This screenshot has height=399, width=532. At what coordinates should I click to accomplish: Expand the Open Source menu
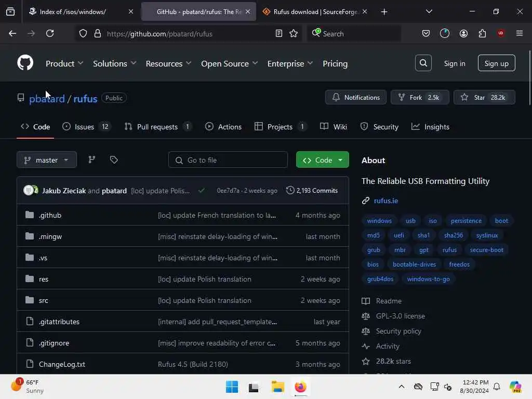(229, 63)
